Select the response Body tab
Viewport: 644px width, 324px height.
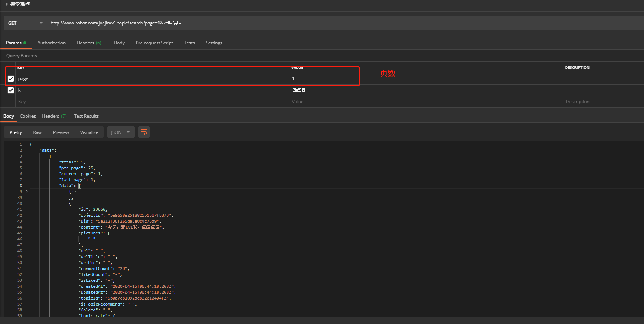pyautogui.click(x=9, y=116)
